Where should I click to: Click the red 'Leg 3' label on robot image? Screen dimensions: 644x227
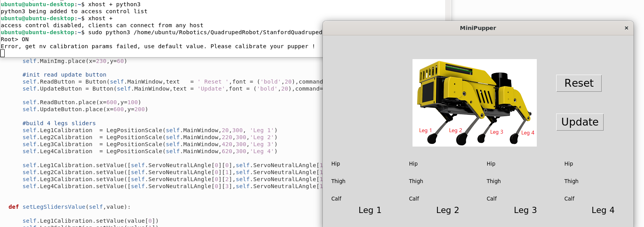[496, 132]
